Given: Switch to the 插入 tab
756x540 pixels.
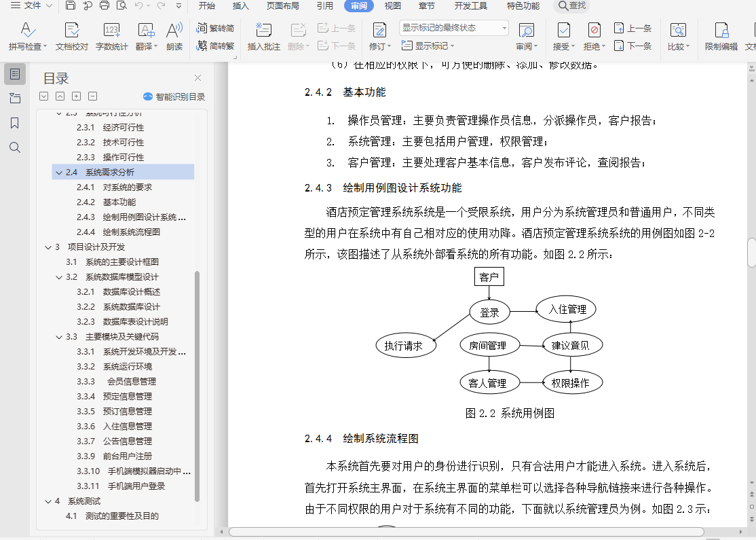Looking at the screenshot, I should [241, 6].
